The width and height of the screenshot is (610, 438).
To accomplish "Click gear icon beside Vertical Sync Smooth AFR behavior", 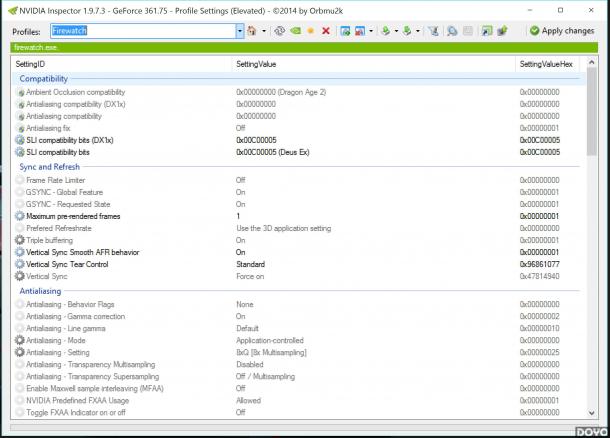I will (x=19, y=252).
